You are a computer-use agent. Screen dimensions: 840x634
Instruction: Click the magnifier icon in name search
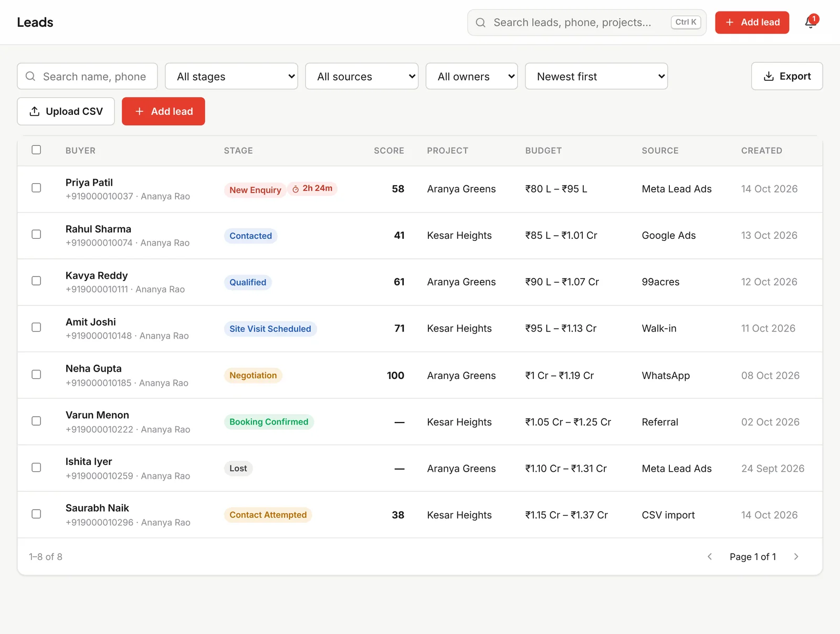(30, 76)
